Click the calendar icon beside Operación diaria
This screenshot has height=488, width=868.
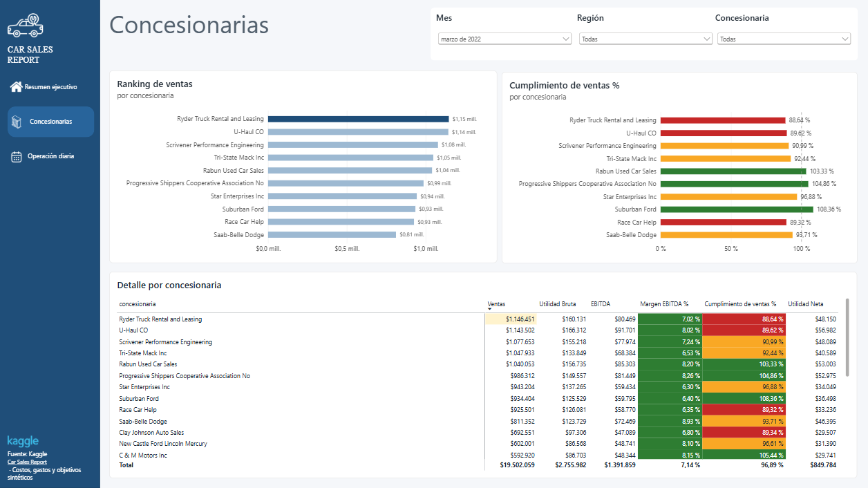tap(17, 157)
